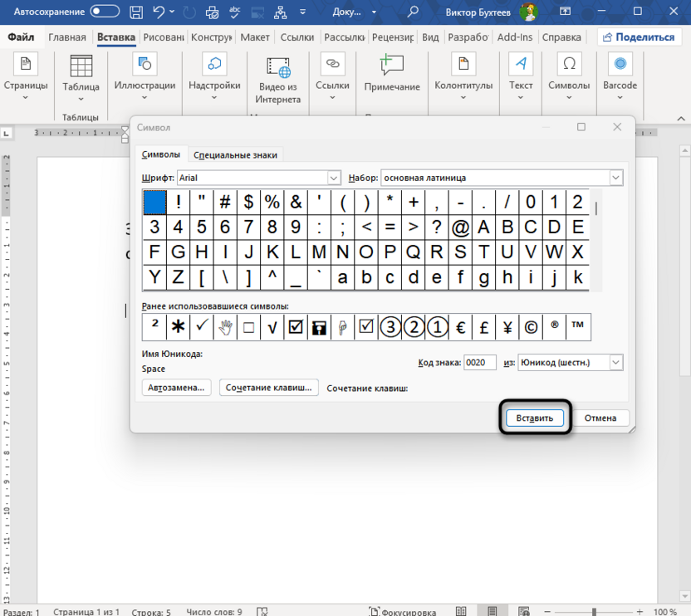Switch to the Ссылки ribbon tab
The width and height of the screenshot is (691, 616).
(297, 37)
